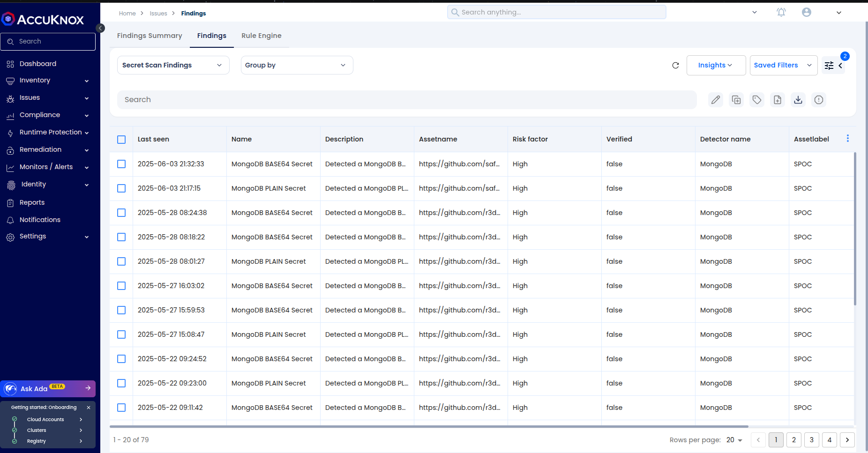Refresh the findings list
Image resolution: width=868 pixels, height=453 pixels.
tap(675, 65)
